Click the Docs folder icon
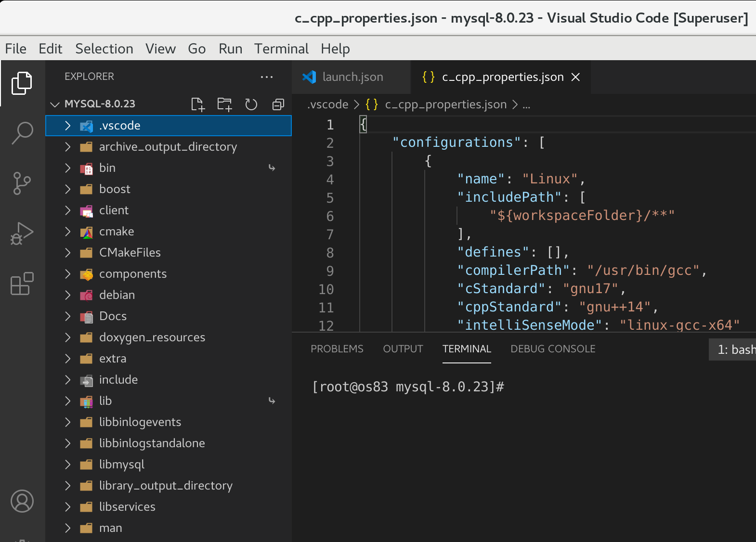 [87, 316]
